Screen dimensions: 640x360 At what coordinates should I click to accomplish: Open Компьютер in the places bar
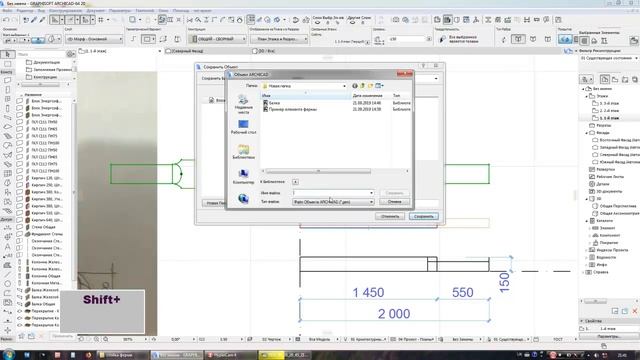(x=243, y=177)
